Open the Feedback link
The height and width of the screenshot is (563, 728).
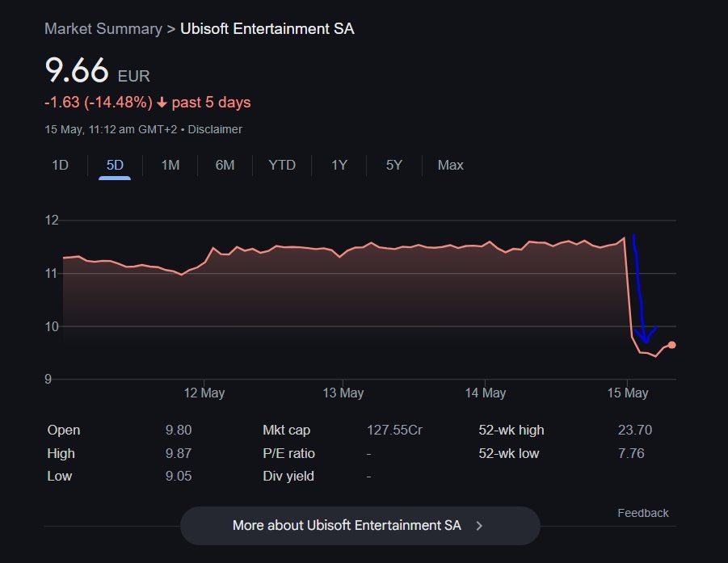click(x=643, y=513)
